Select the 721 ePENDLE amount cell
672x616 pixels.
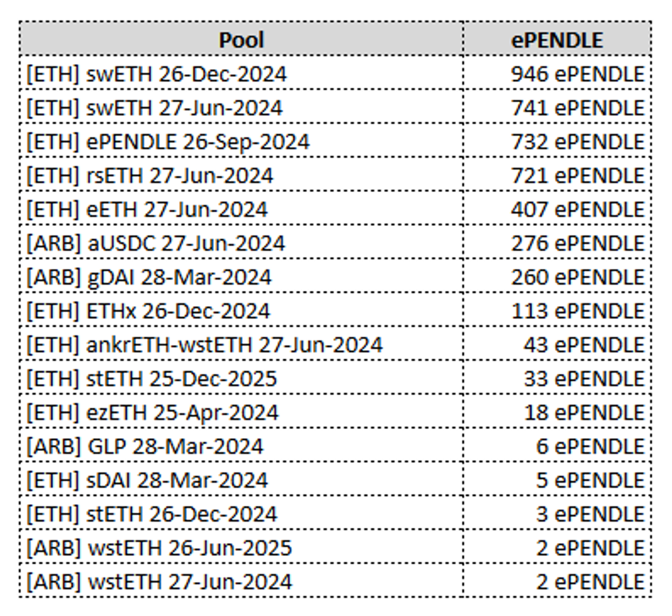coord(577,176)
